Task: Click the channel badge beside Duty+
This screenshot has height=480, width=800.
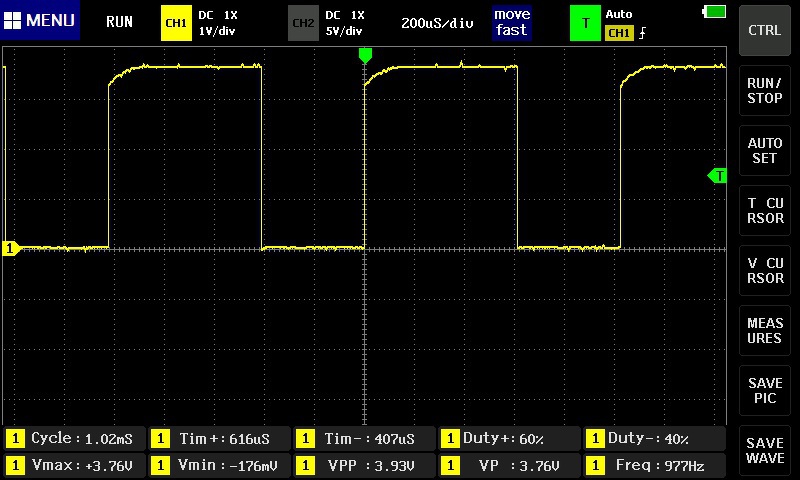Action: [x=450, y=439]
